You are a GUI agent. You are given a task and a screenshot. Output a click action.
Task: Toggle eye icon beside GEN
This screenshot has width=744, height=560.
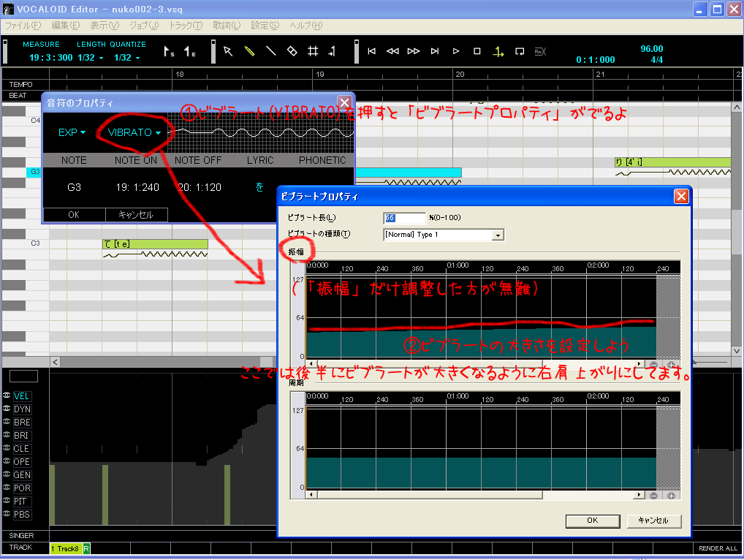click(x=7, y=474)
